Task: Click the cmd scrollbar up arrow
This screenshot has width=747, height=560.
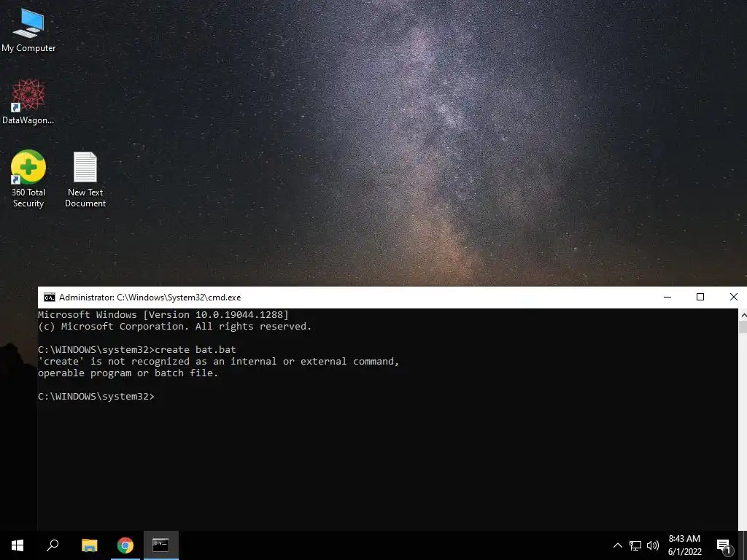Action: 743,314
